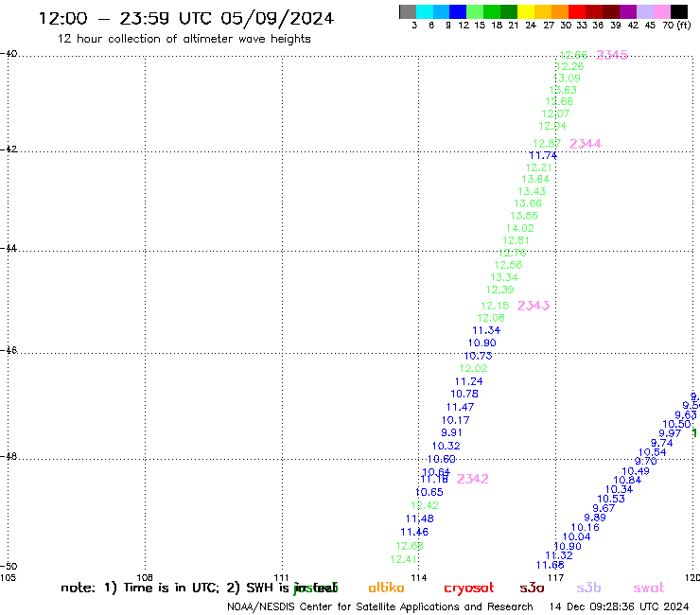Click the blue value 10.65

(429, 492)
